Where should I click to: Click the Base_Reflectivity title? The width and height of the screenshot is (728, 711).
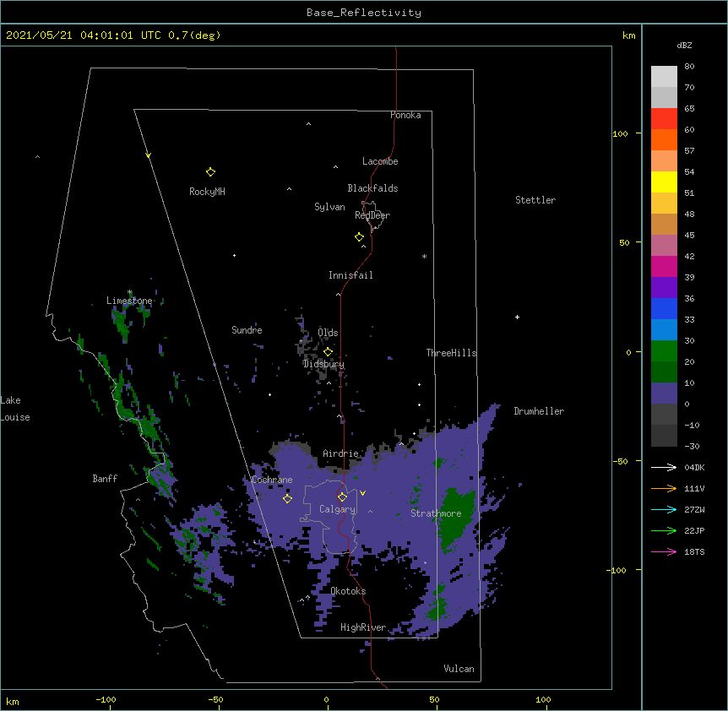click(364, 13)
